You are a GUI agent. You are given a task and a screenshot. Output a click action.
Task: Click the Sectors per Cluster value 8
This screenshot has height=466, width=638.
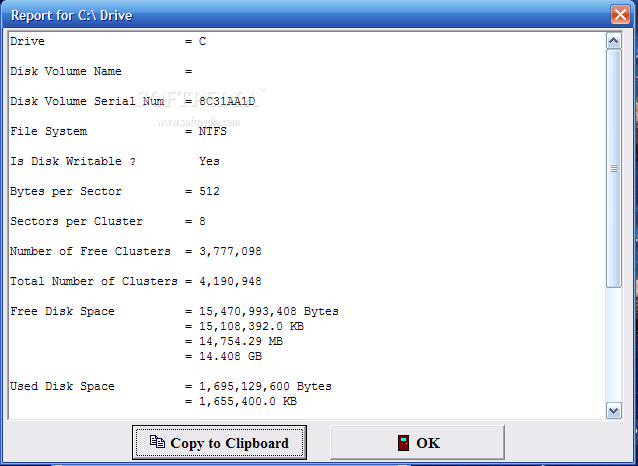pyautogui.click(x=202, y=221)
